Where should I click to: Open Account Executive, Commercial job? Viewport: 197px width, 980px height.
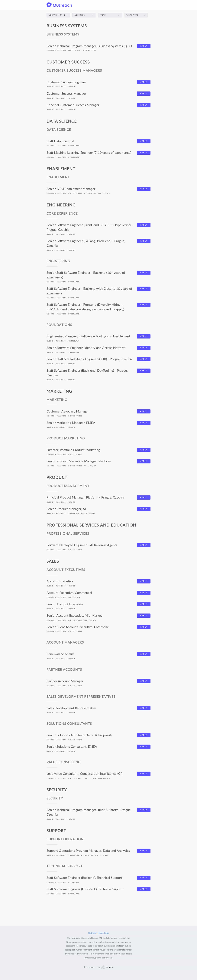(69, 593)
